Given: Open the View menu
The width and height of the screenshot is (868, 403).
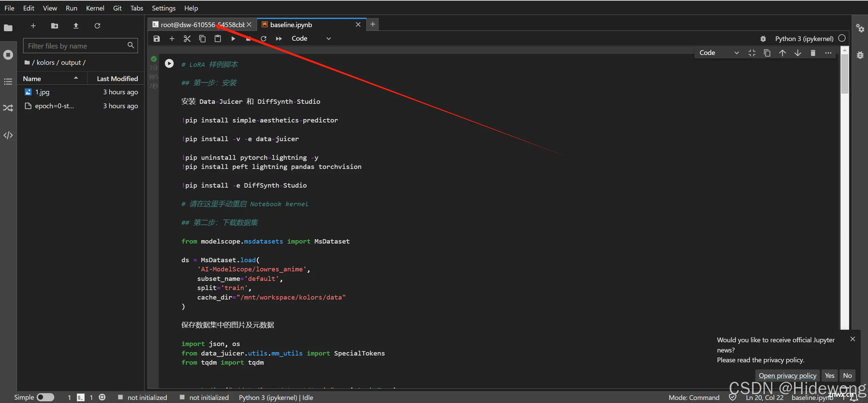Looking at the screenshot, I should click(x=50, y=8).
